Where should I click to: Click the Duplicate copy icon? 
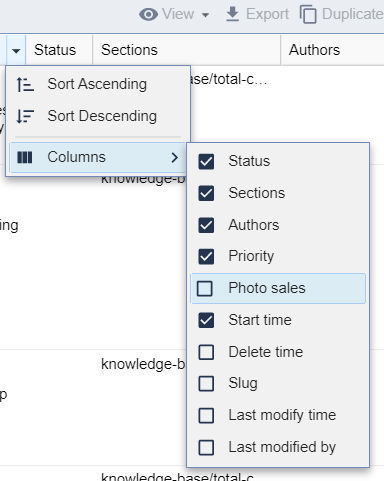point(308,15)
